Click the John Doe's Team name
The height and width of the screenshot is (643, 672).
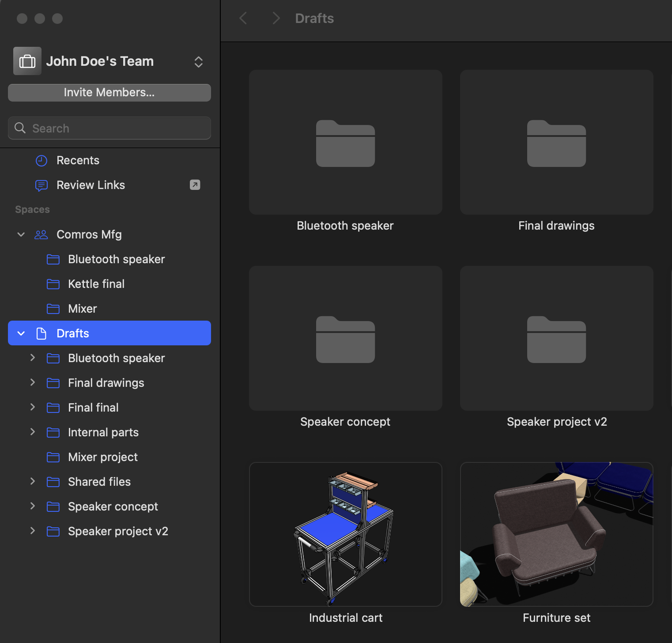tap(100, 61)
